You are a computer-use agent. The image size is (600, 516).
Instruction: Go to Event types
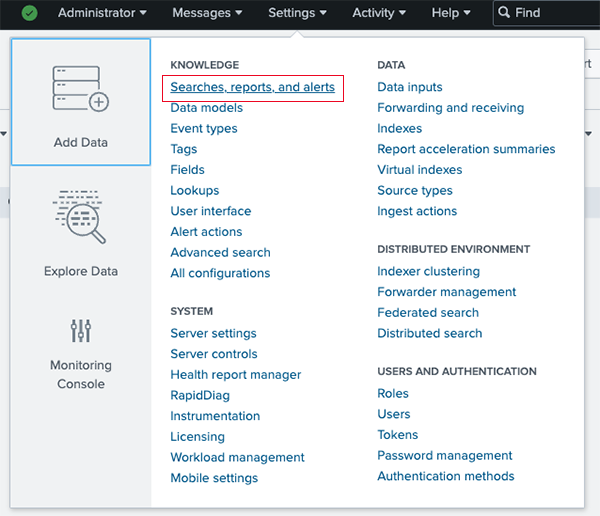(204, 129)
